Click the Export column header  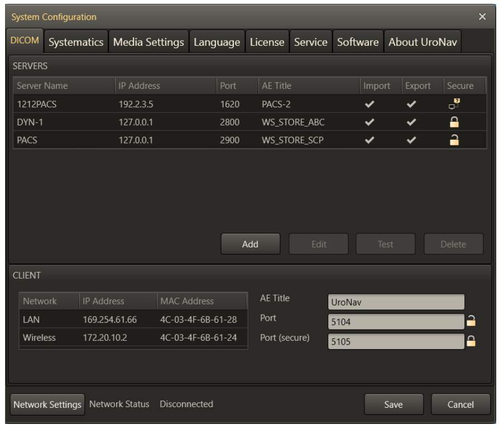point(423,85)
